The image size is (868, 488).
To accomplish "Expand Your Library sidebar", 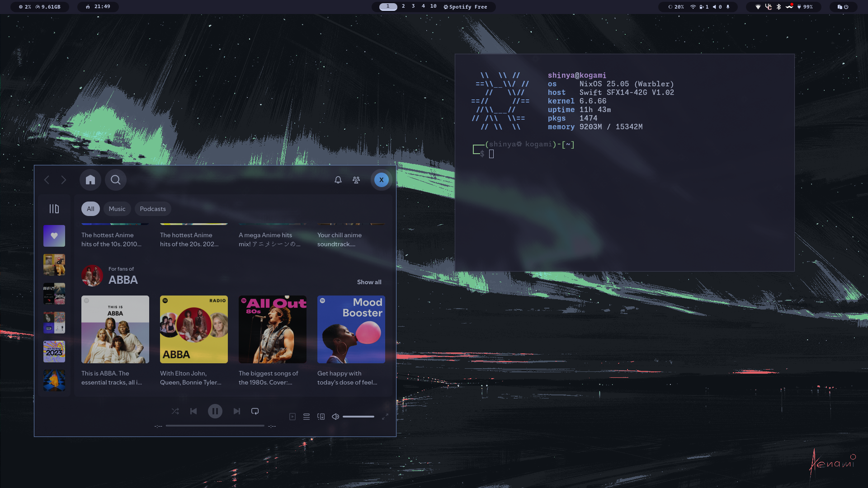I will (54, 209).
